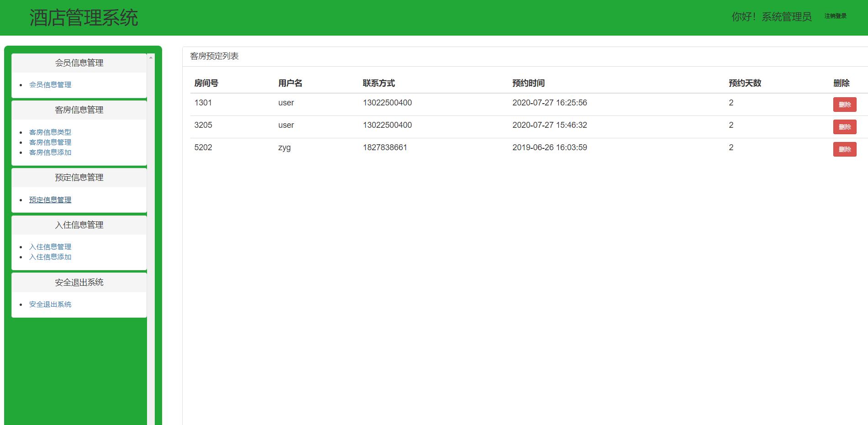Screen dimensions: 868x425
Task: Collapse the 会员信息管理 panel header
Action: tap(79, 63)
